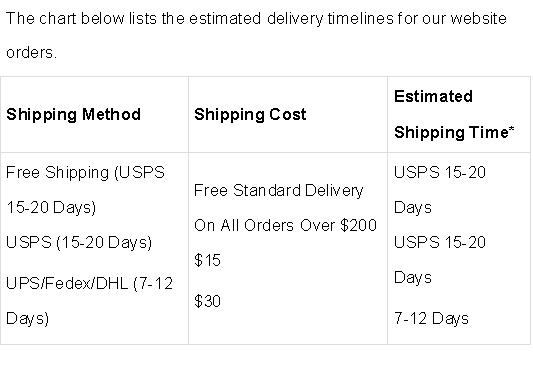
Task: Click the '7-12 Days' shipping time
Action: 431,318
